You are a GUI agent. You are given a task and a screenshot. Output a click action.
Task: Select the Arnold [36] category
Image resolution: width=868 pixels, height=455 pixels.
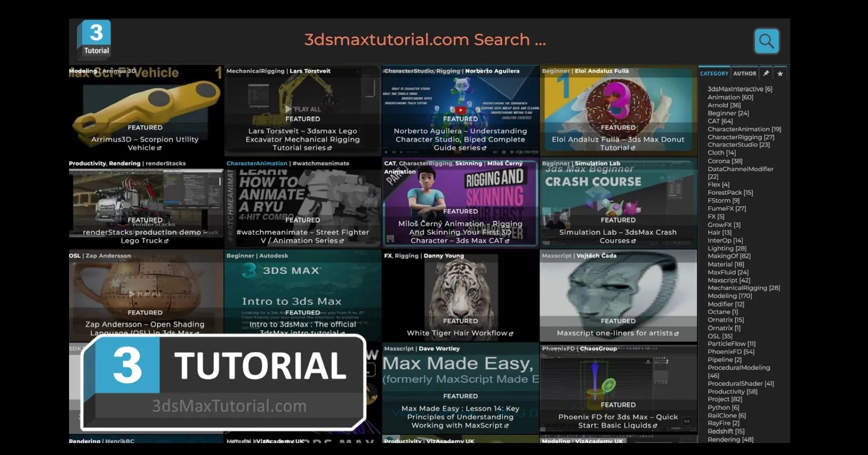[724, 105]
